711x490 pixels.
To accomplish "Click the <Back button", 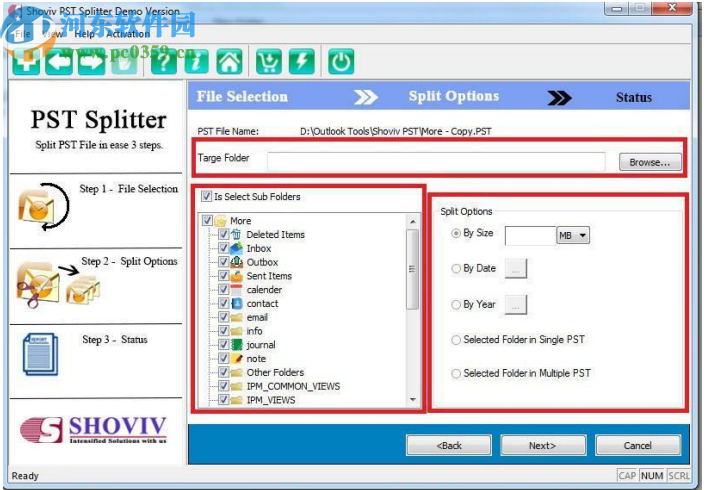I will click(x=449, y=446).
